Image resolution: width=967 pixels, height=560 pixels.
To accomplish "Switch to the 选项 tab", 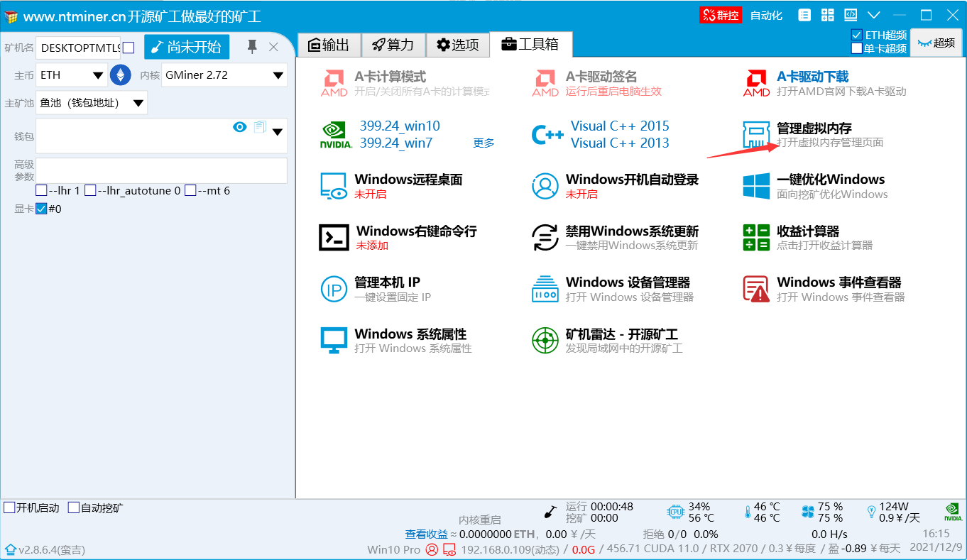I will click(457, 45).
